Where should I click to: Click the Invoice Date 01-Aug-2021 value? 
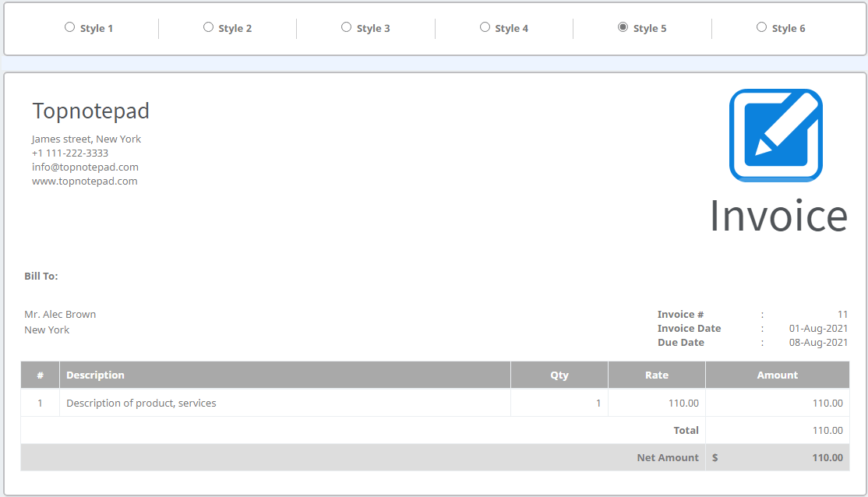click(818, 328)
